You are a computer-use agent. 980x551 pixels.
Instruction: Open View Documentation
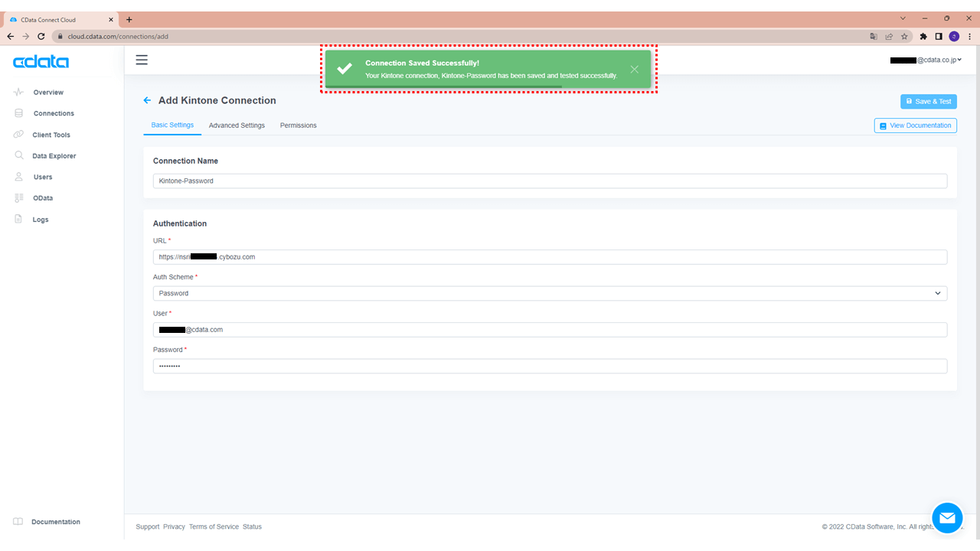click(x=916, y=126)
